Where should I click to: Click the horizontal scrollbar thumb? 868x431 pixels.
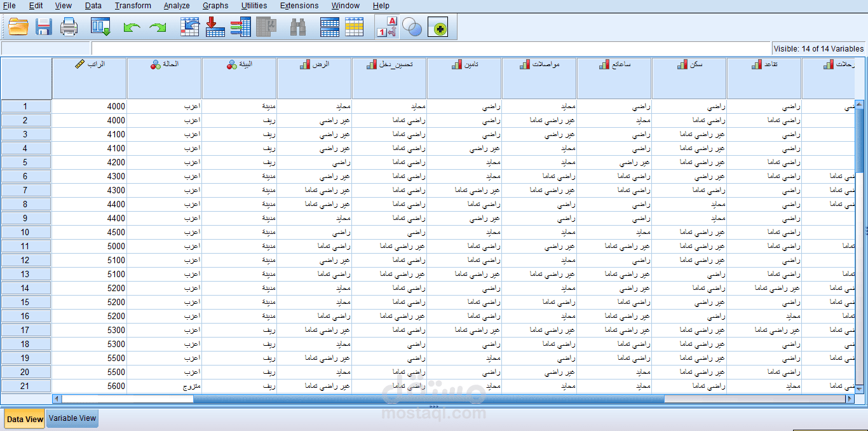pos(428,399)
